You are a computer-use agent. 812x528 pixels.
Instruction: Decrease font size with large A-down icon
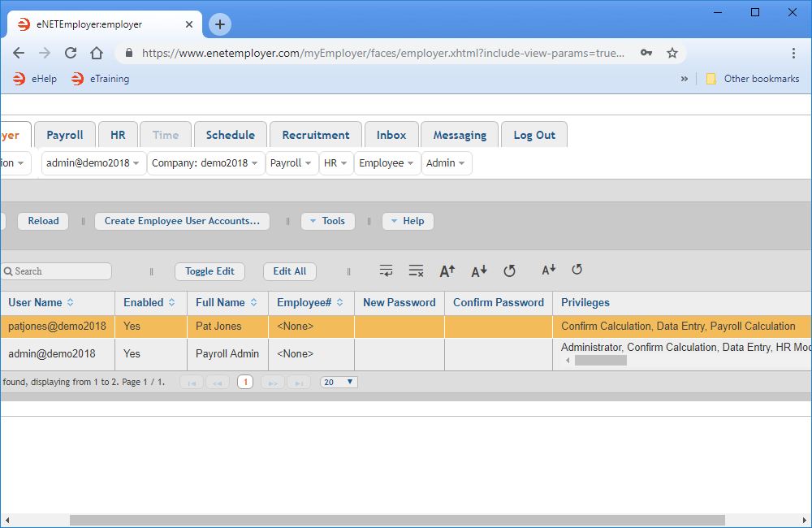coord(479,271)
